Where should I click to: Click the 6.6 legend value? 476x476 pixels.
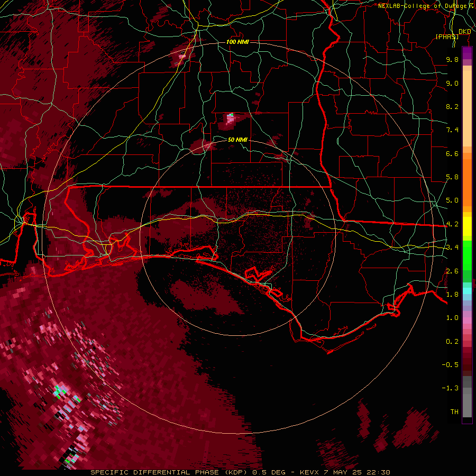point(452,153)
